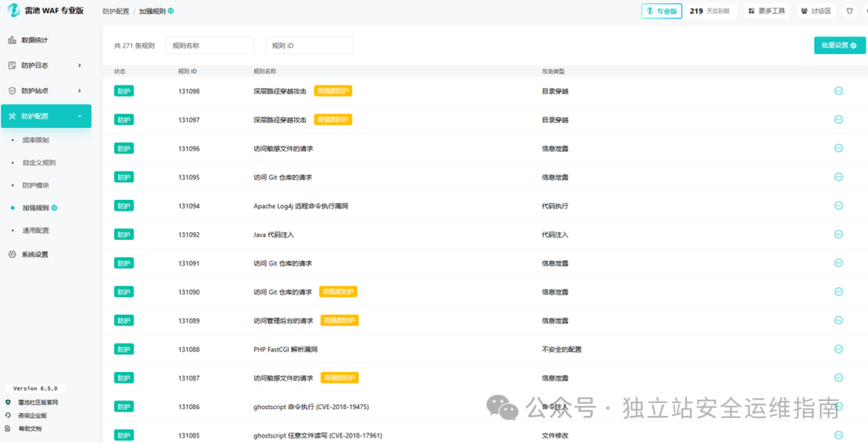Open the 帮助文档 link
This screenshot has height=443, width=868.
point(30,429)
